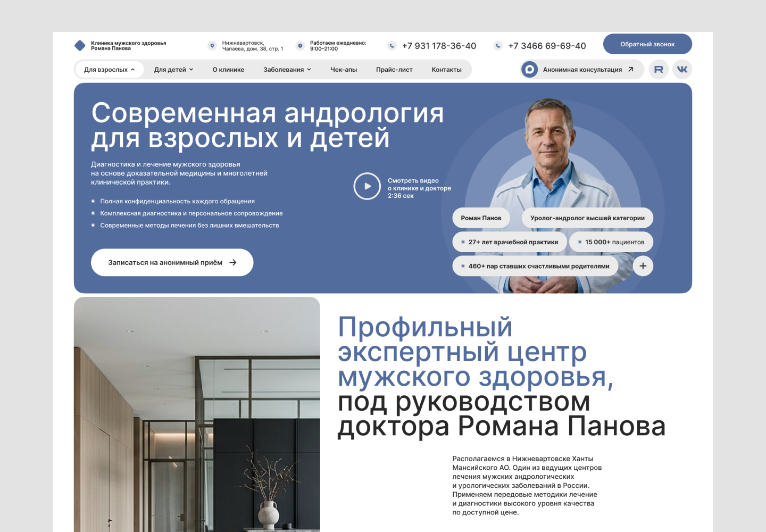Screen dimensions: 766x532
Task: Click the 27+ лет врачебной практики tag
Action: [x=510, y=242]
